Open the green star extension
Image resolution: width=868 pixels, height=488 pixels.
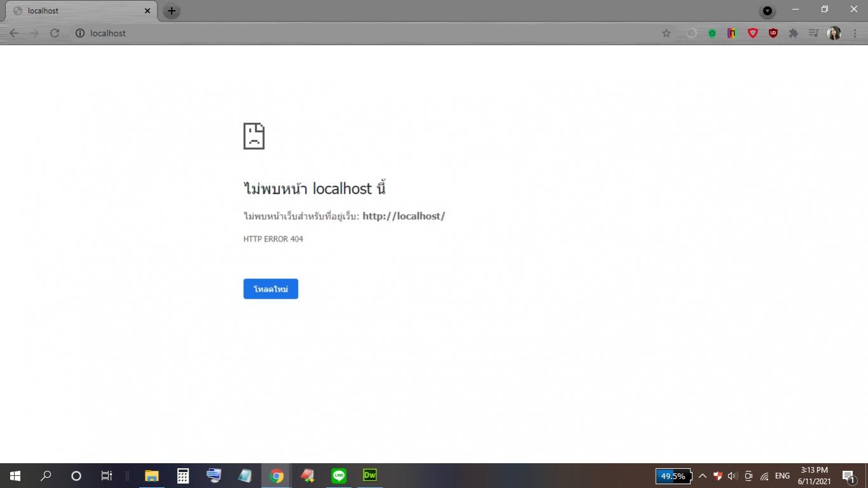(712, 33)
